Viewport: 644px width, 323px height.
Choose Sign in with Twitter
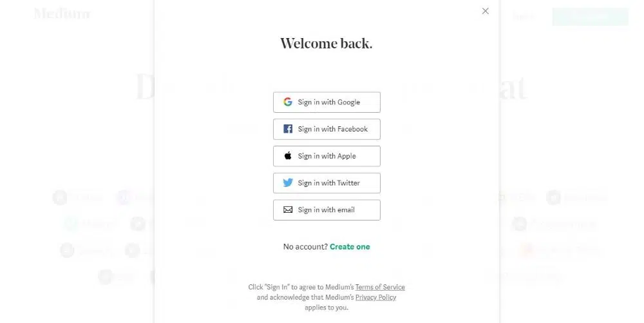point(327,183)
